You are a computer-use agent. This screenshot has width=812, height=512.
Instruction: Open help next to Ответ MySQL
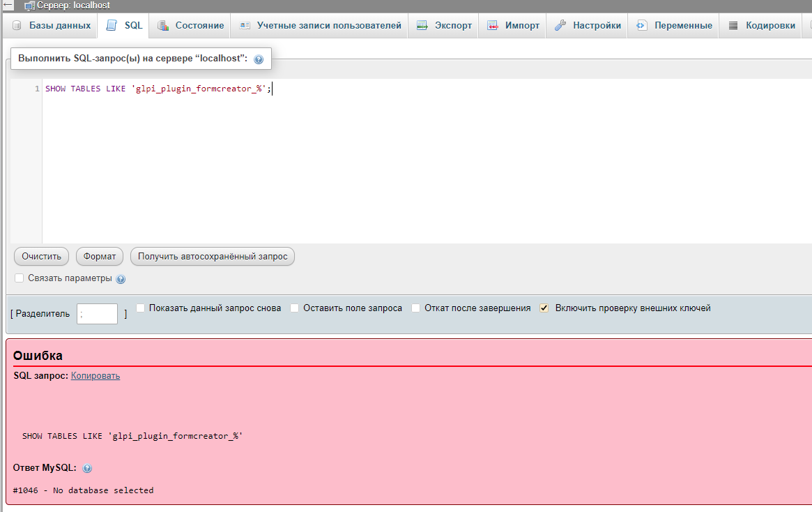(x=86, y=468)
